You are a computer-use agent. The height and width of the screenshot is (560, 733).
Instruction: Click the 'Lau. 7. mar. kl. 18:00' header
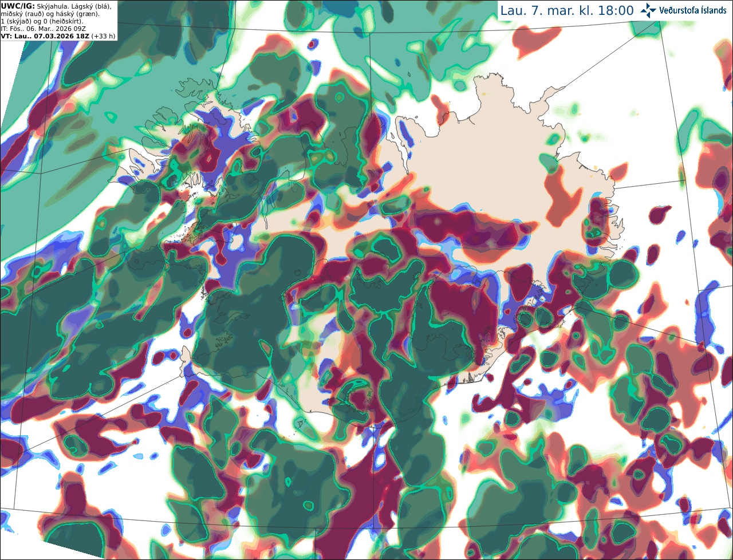(567, 10)
